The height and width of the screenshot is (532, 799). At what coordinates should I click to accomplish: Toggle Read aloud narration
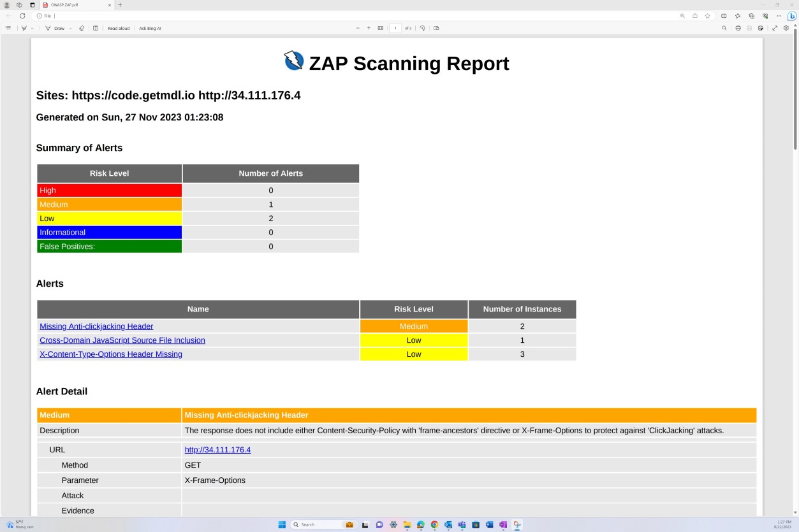point(118,27)
